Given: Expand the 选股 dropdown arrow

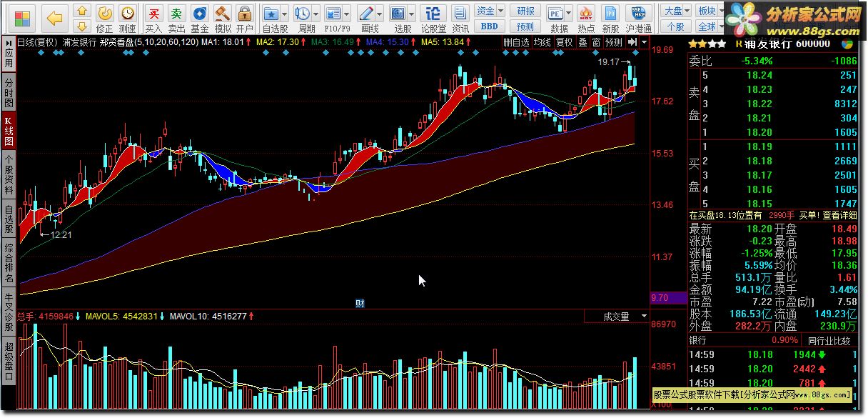Looking at the screenshot, I should pos(412,14).
